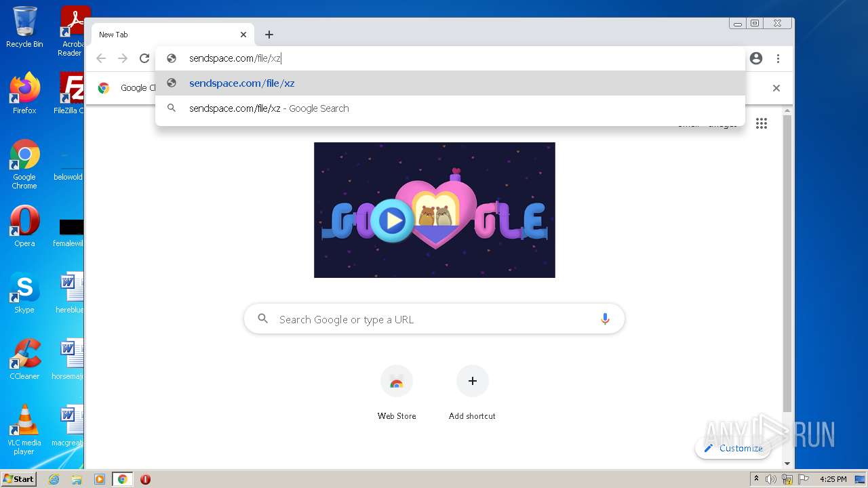The width and height of the screenshot is (868, 488).
Task: Show hidden tray icons arrow
Action: coord(756,479)
